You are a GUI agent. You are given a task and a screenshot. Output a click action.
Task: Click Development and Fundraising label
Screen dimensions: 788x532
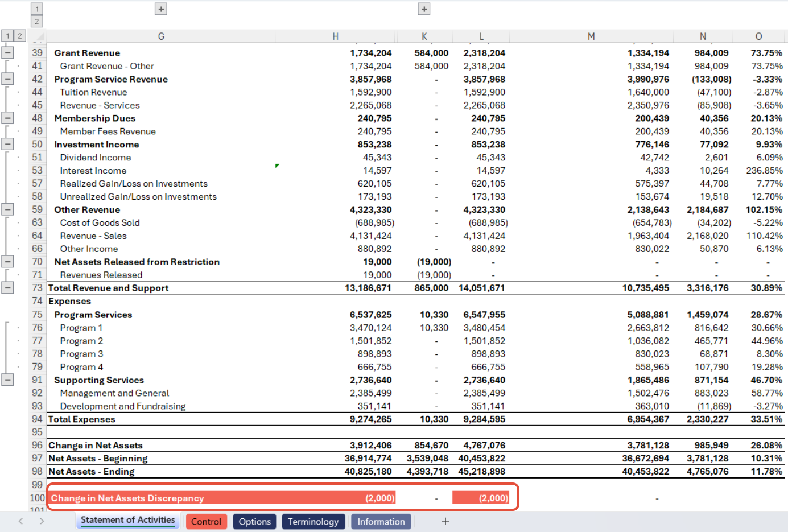pyautogui.click(x=123, y=406)
